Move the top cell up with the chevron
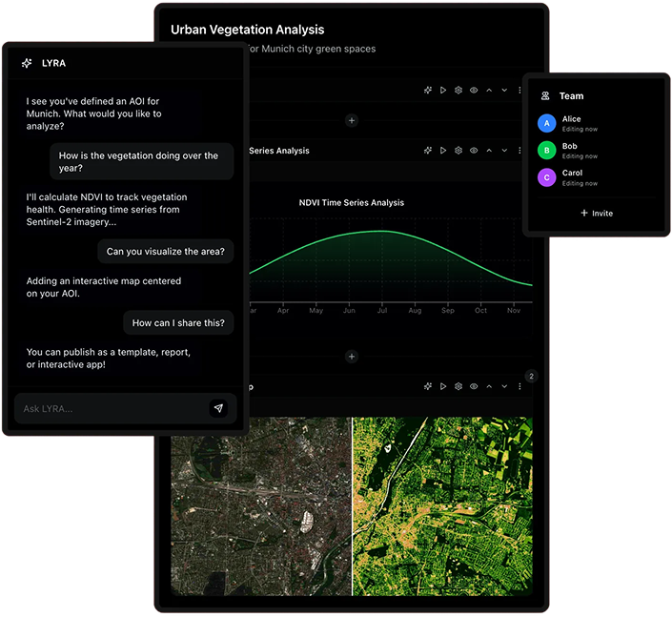Viewport: 672px width, 617px height. tap(489, 91)
